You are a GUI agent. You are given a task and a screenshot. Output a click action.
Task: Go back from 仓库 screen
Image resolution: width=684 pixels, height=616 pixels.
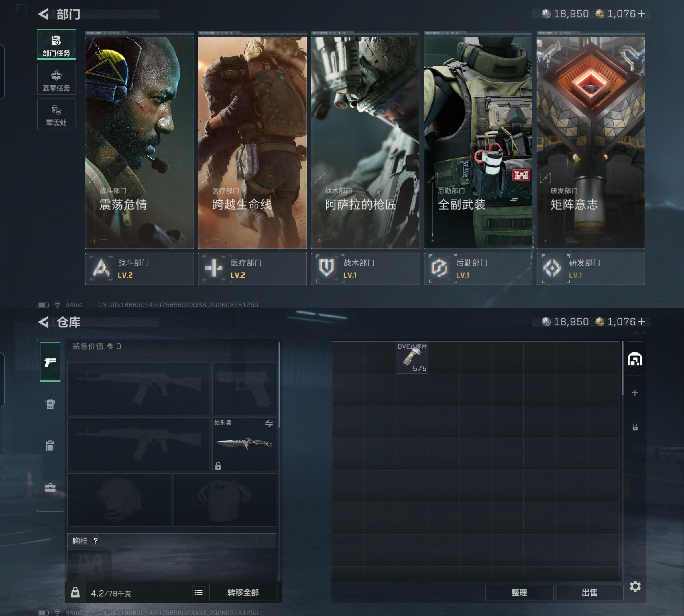[44, 322]
